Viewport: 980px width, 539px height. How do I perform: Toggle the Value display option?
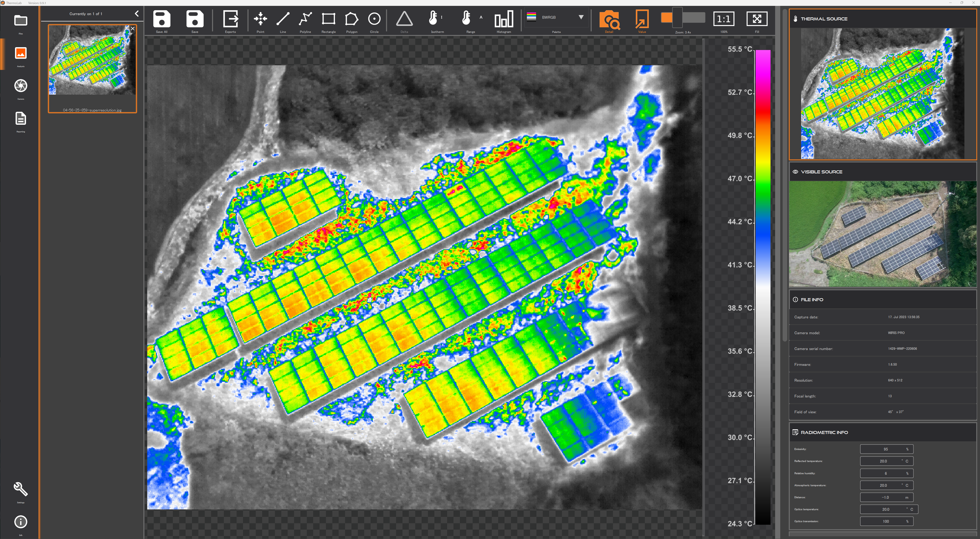(x=642, y=20)
